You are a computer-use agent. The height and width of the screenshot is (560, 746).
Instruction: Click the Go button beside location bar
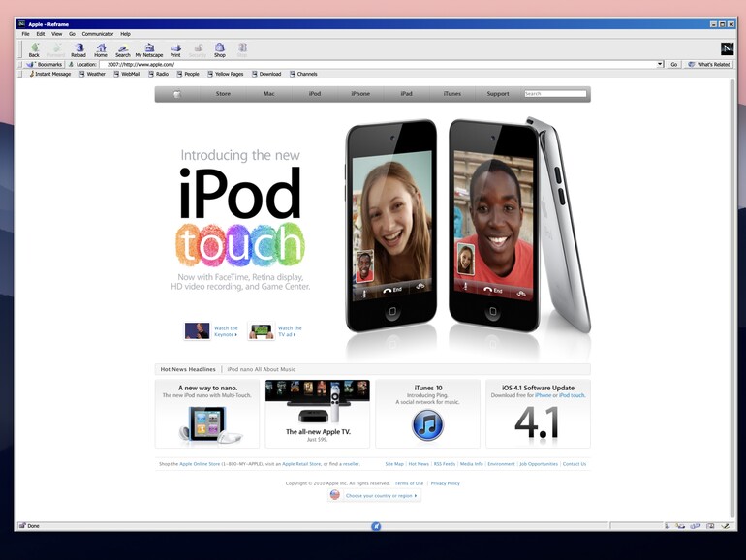click(673, 64)
